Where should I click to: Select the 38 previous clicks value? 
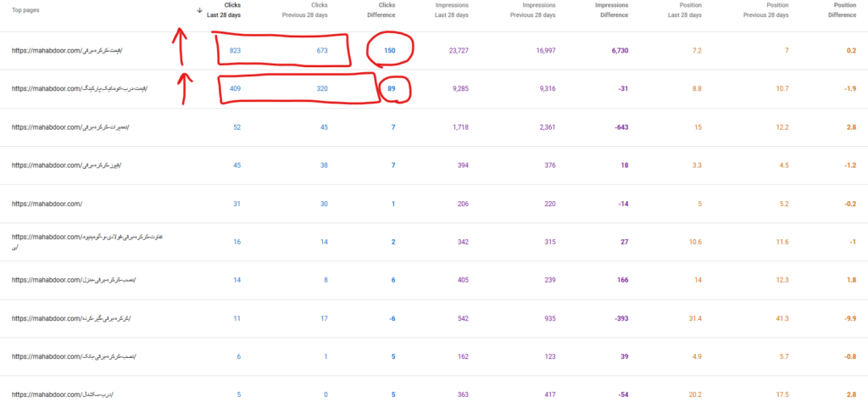(324, 165)
